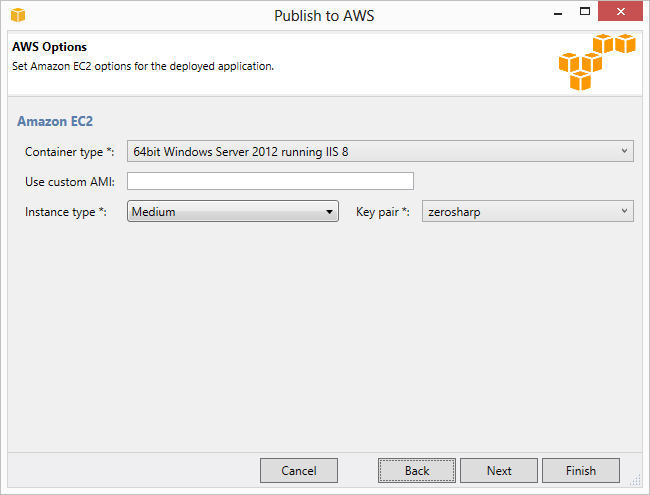
Task: Go Back to the previous wizard step
Action: coord(417,471)
